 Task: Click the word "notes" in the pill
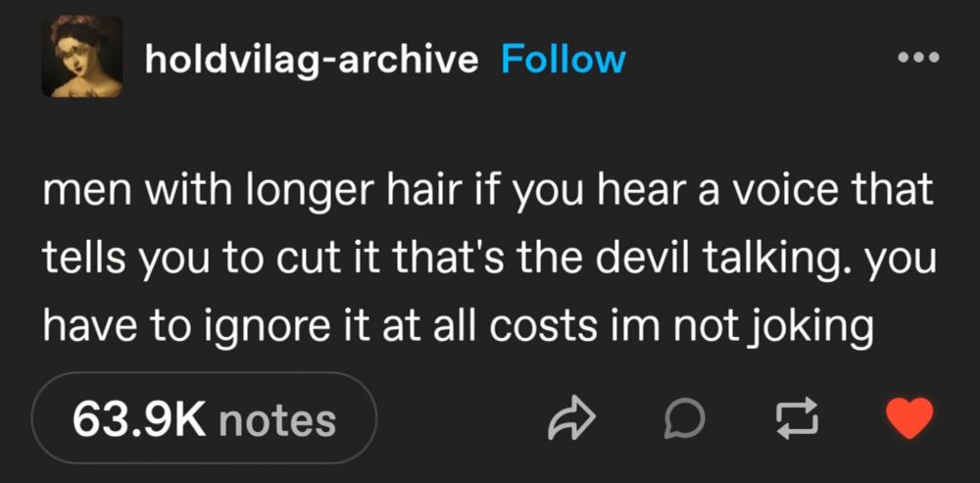tap(277, 420)
